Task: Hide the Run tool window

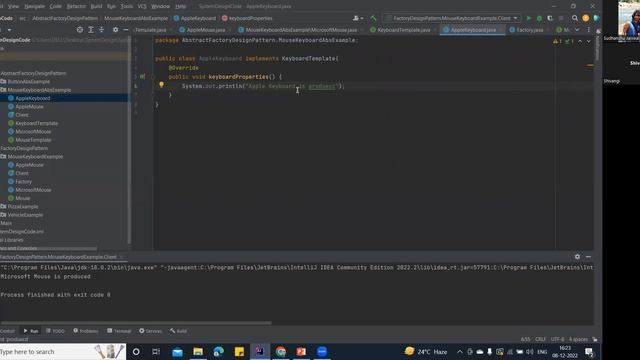Action: [588, 257]
